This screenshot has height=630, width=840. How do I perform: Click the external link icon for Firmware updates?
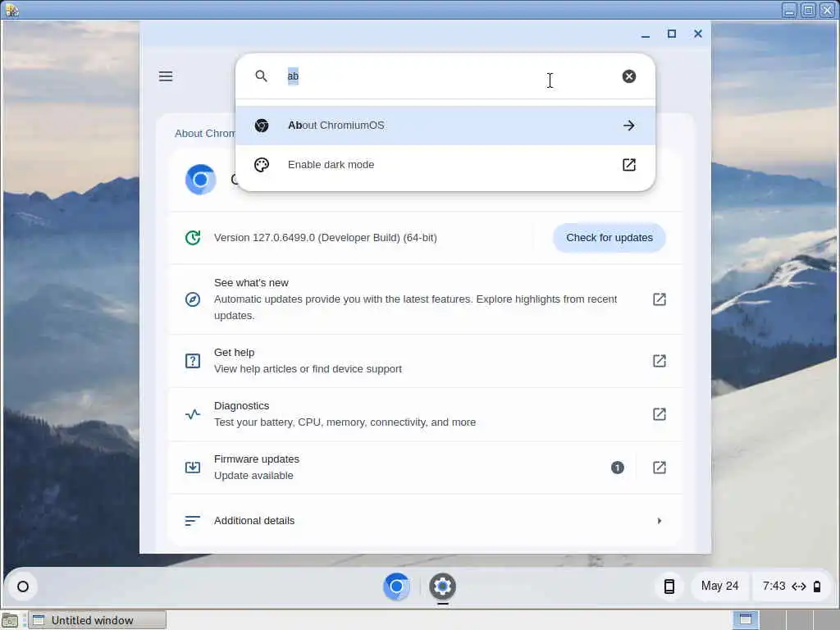tap(660, 467)
